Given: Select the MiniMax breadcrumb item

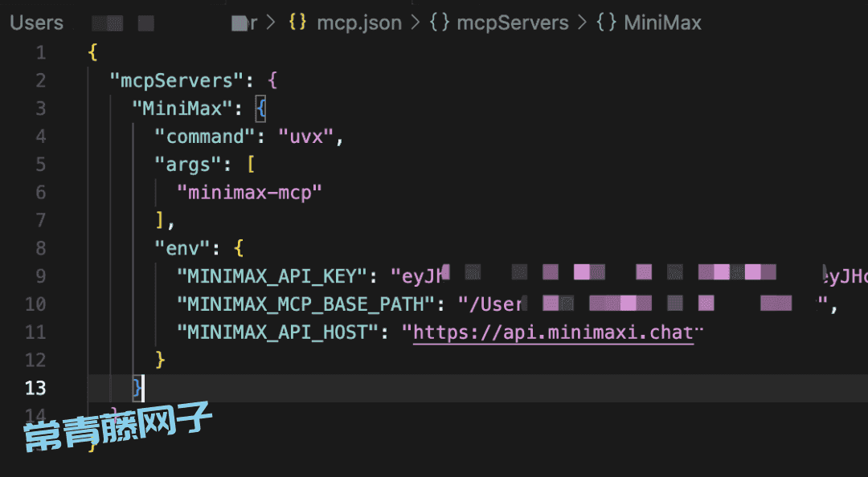Looking at the screenshot, I should 662,22.
